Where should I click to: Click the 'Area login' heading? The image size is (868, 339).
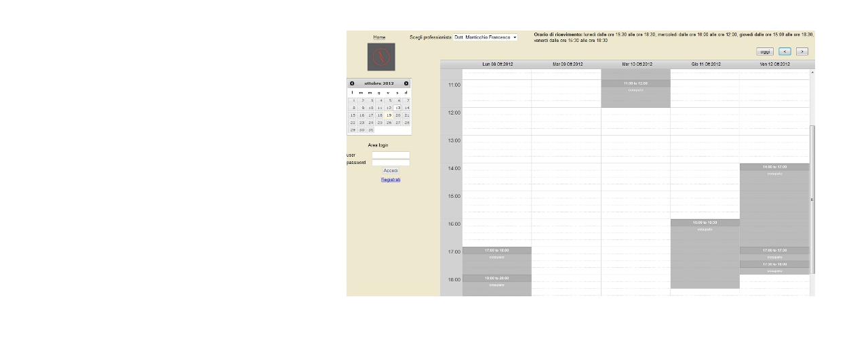[378, 145]
